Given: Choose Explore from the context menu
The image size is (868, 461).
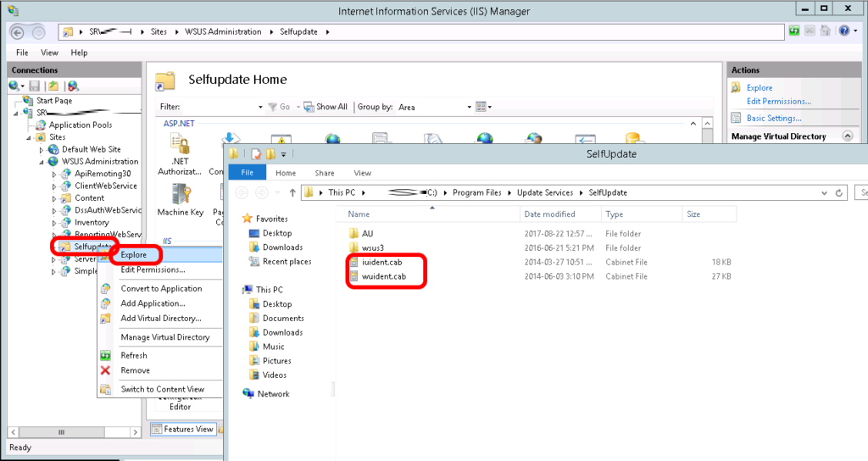Looking at the screenshot, I should [x=133, y=254].
